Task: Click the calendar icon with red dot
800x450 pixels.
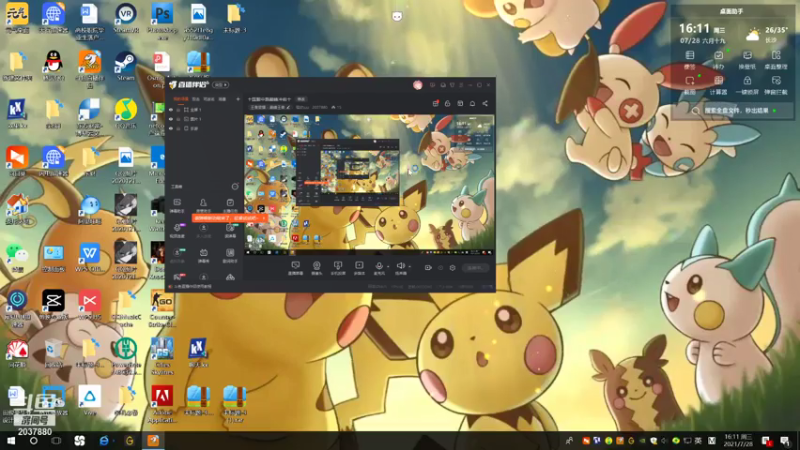Action: [435, 104]
